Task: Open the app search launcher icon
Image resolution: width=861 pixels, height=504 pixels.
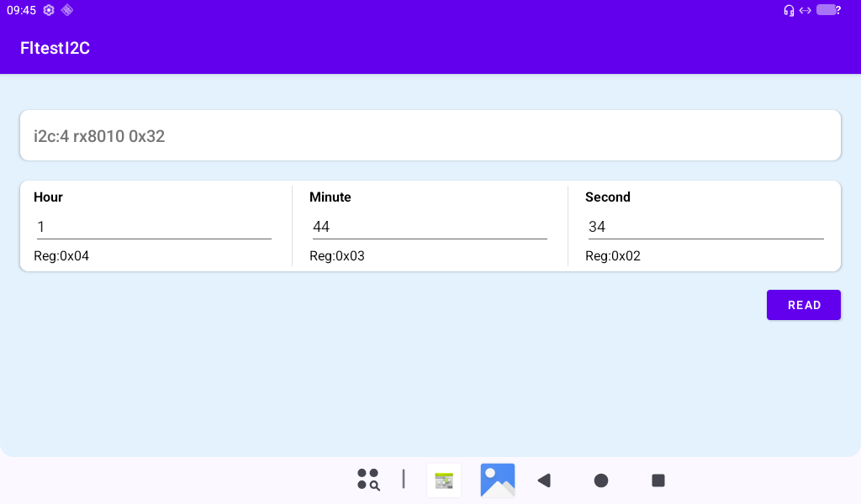Action: (368, 480)
